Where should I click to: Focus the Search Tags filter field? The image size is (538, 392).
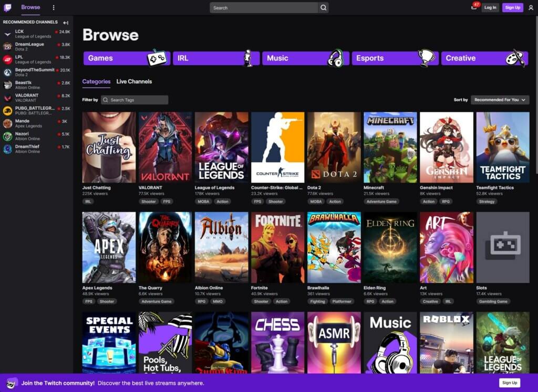click(134, 100)
